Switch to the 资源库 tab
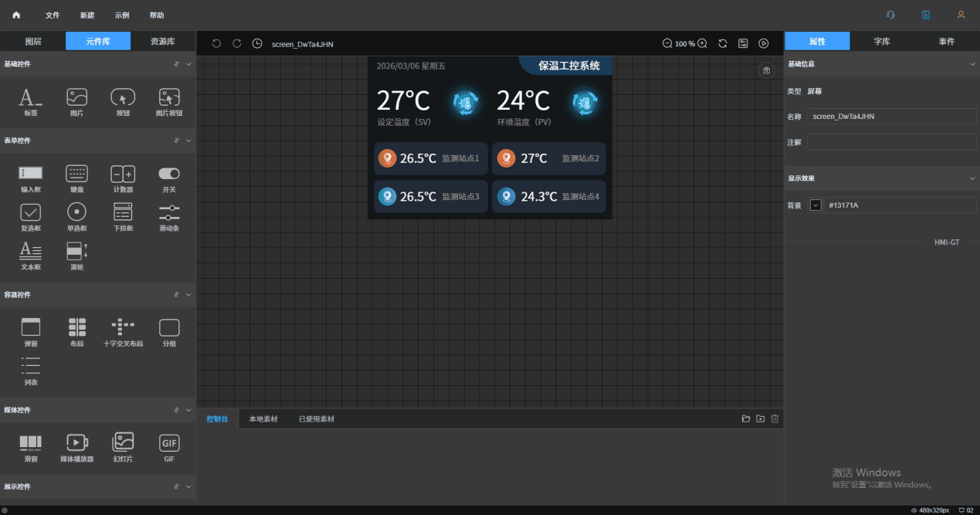The height and width of the screenshot is (515, 980). click(163, 42)
